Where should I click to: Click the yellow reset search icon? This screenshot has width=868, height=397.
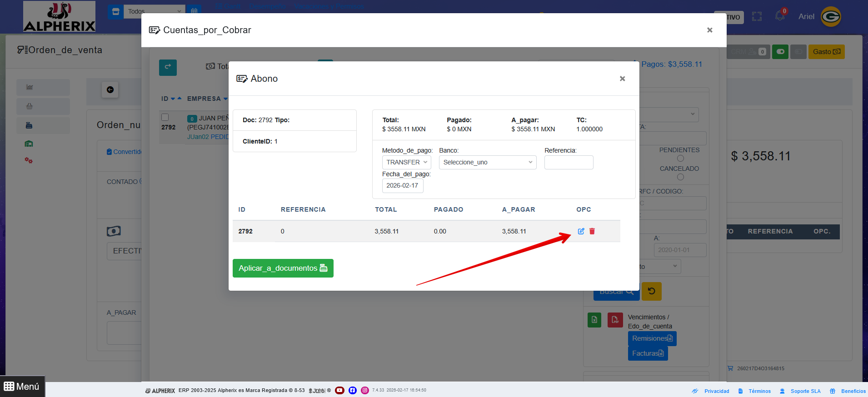[651, 291]
